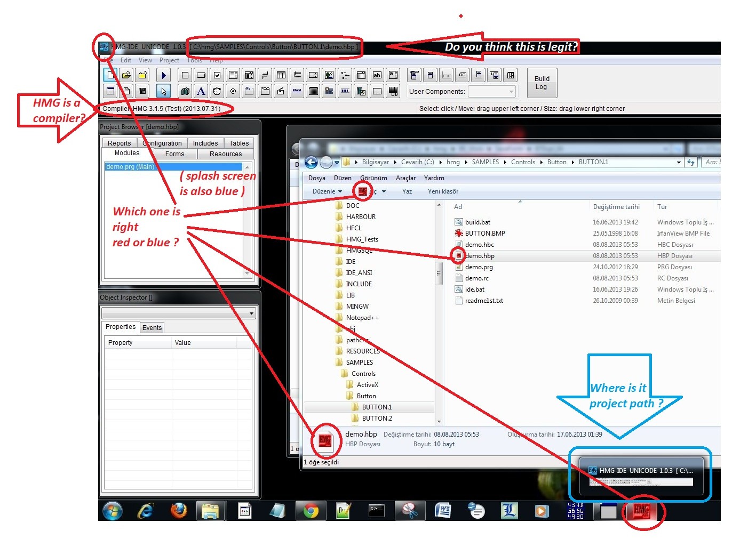Switch to the Reports tab in Project Browser
The height and width of the screenshot is (555, 756).
click(119, 143)
